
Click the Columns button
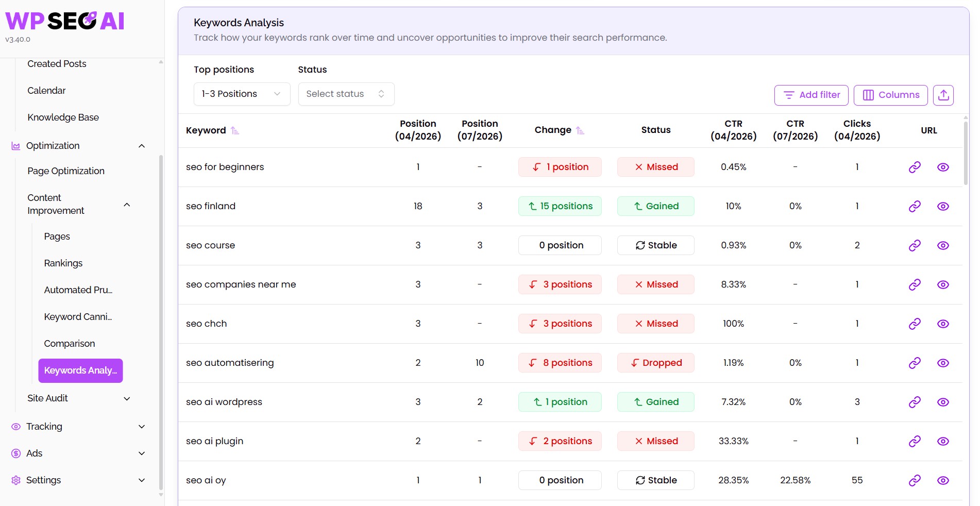890,95
